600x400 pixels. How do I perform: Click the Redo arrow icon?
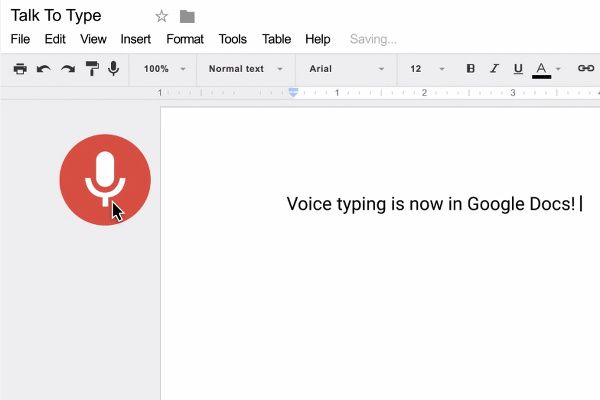click(x=68, y=69)
